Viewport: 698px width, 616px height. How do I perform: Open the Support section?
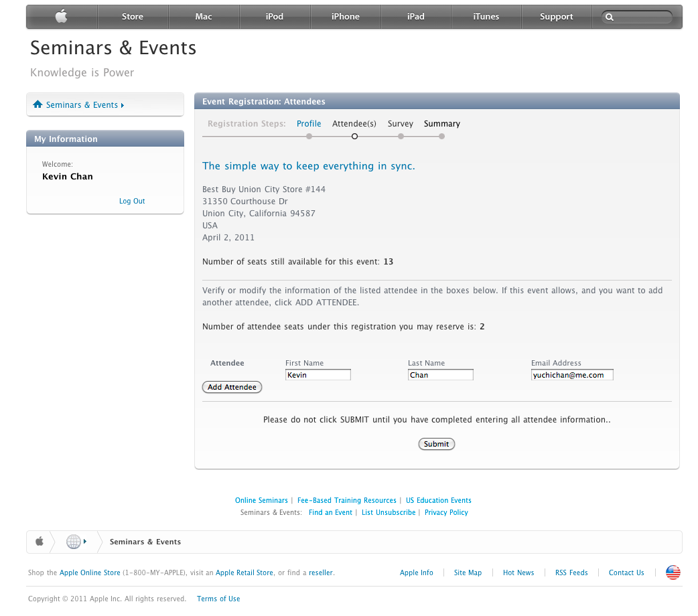[557, 17]
